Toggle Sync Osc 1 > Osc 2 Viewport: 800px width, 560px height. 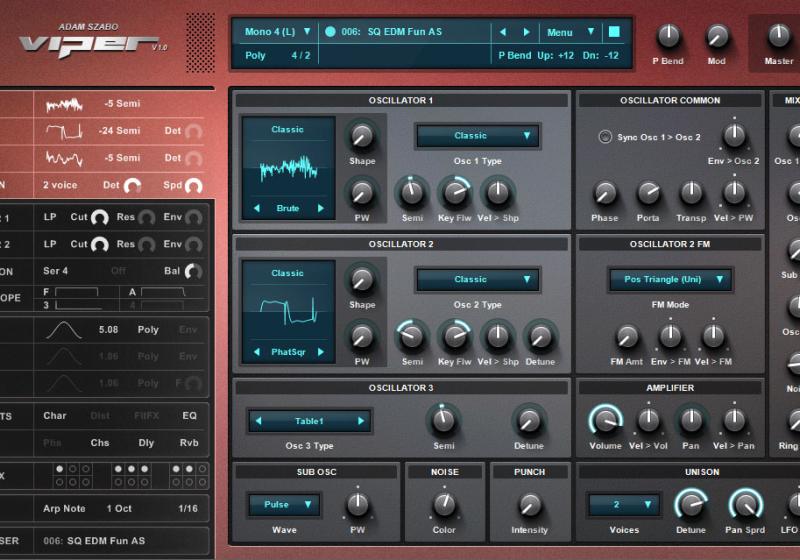(x=604, y=137)
